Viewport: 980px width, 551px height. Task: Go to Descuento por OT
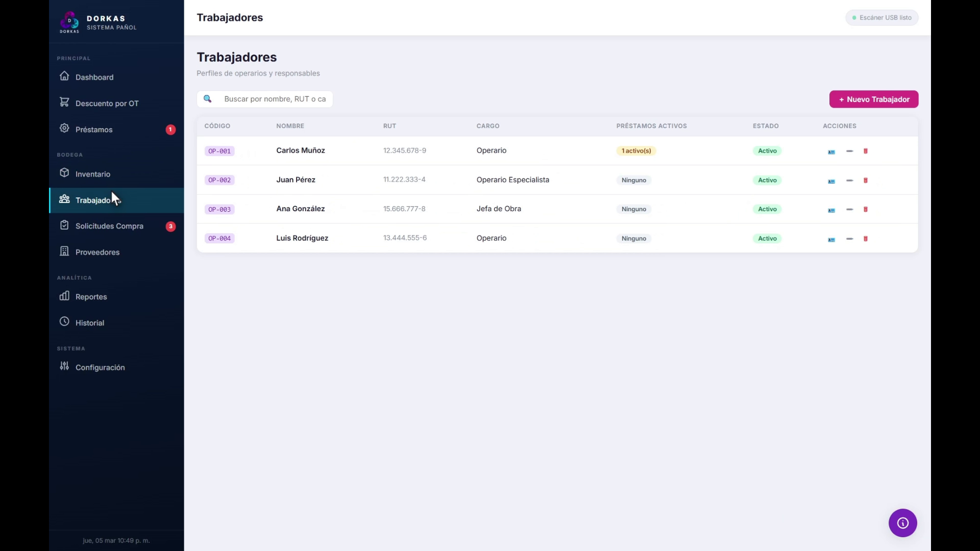[x=107, y=103]
